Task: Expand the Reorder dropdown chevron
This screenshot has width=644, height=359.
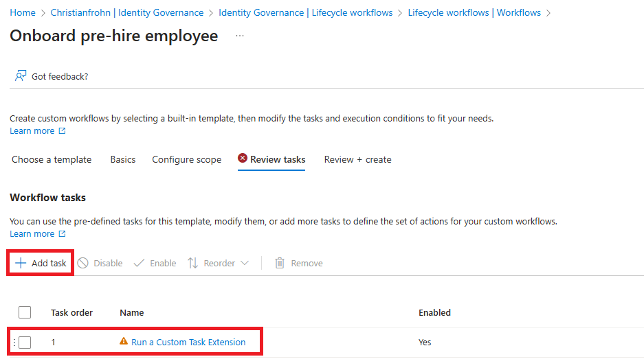Action: [x=245, y=263]
